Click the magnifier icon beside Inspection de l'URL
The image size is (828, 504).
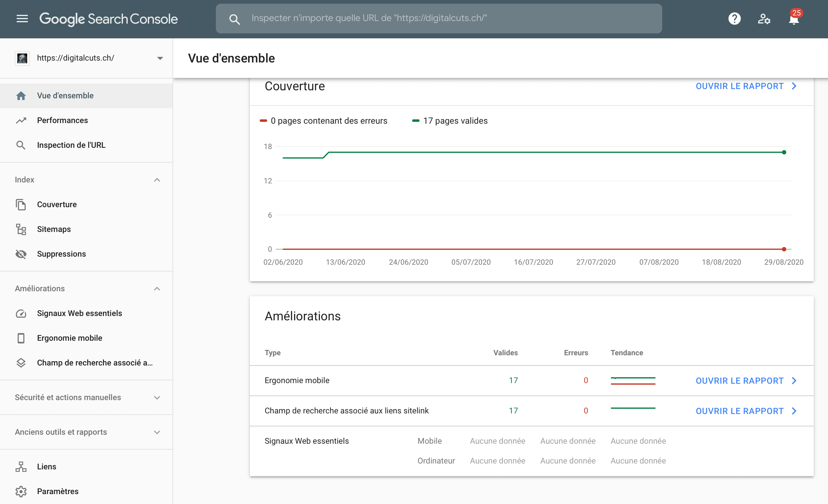pyautogui.click(x=21, y=145)
